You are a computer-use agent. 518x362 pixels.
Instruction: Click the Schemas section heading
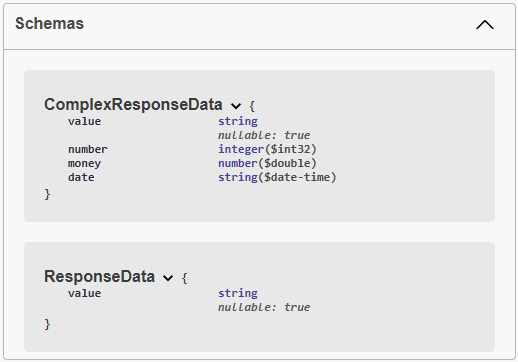[x=49, y=24]
